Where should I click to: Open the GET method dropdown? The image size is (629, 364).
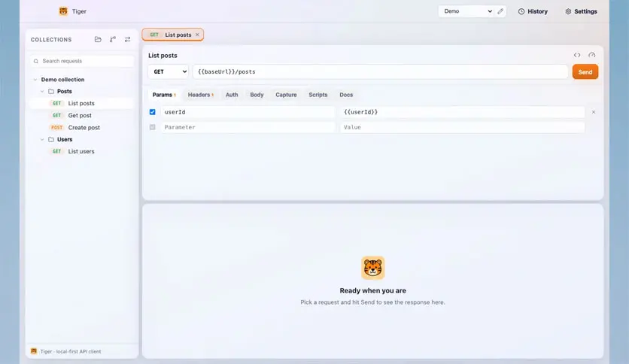(169, 71)
